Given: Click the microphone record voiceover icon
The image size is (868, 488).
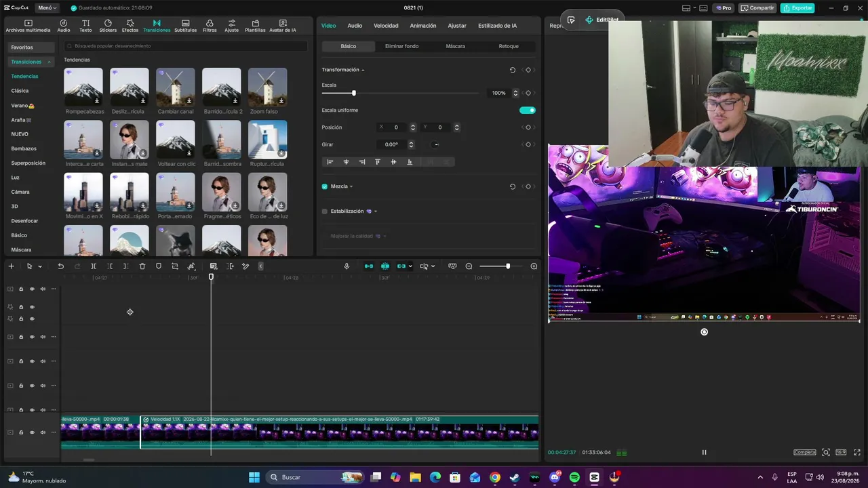Looking at the screenshot, I should tap(347, 266).
